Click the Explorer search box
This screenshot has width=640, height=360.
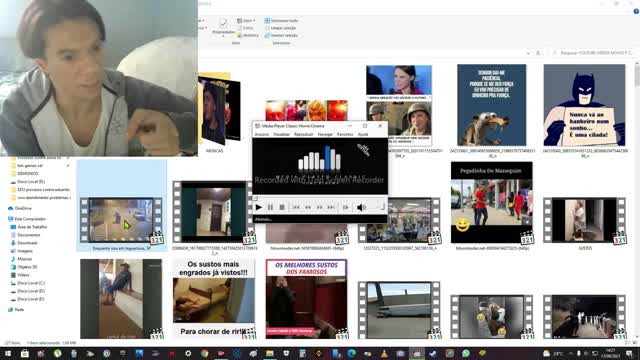594,53
